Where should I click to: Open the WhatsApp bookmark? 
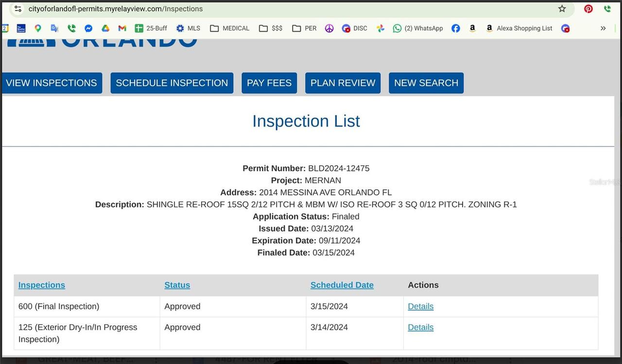tap(418, 28)
